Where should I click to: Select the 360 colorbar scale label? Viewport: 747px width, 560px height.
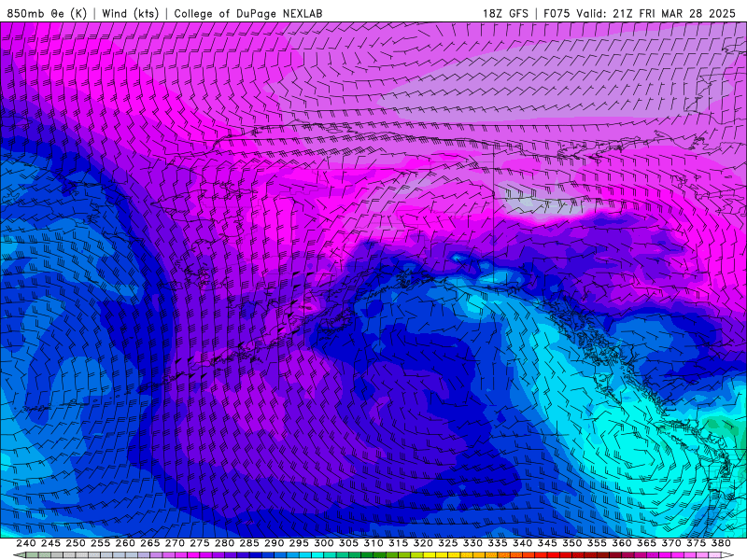point(621,543)
